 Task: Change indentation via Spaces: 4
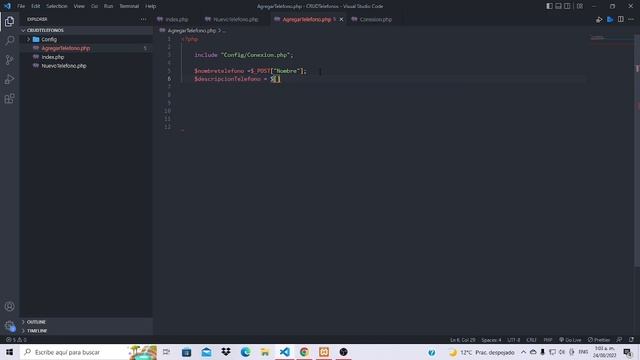coord(491,340)
